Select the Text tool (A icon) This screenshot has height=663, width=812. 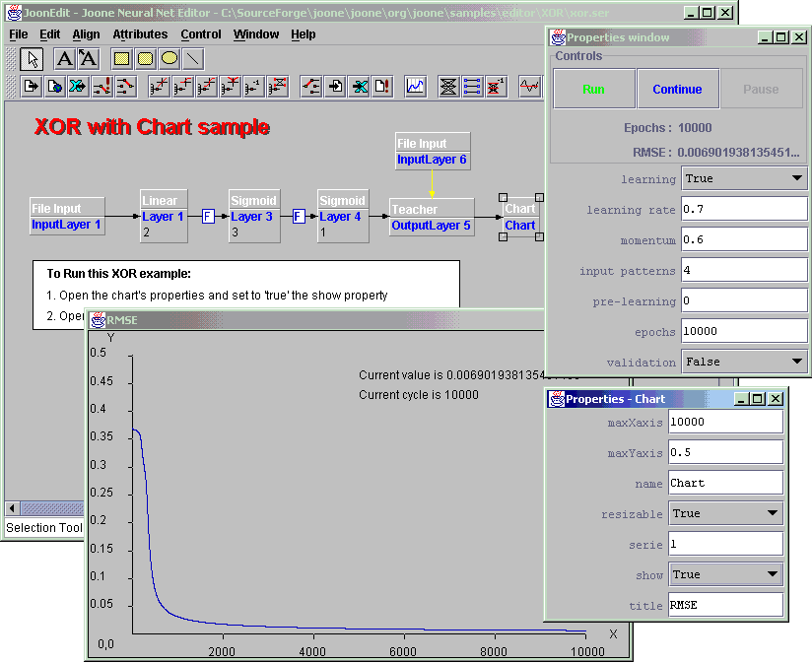point(64,58)
